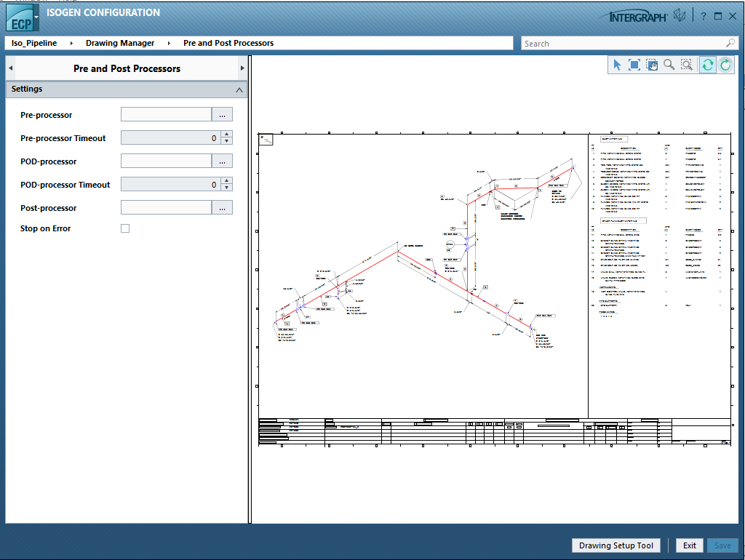Open help with the question mark
Screen dimensions: 745x560
704,16
